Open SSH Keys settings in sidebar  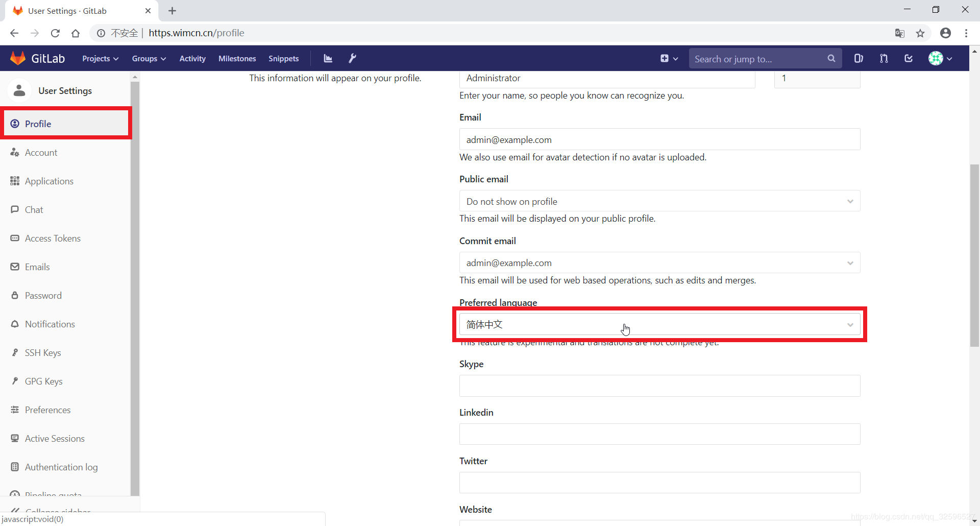[x=43, y=353]
